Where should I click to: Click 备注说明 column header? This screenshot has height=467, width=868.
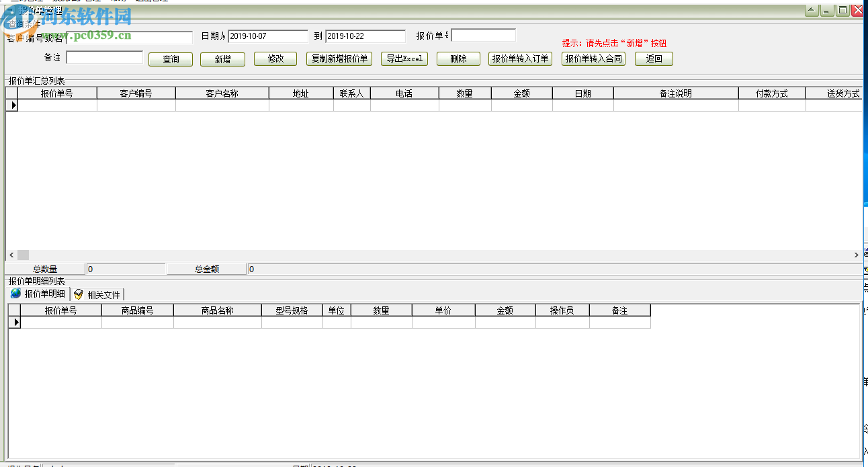676,93
